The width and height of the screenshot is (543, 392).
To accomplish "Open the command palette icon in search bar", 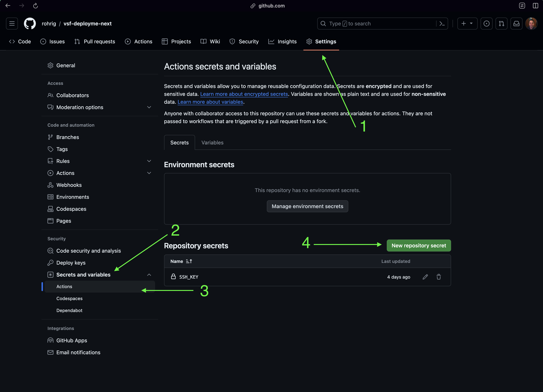I will click(x=442, y=24).
